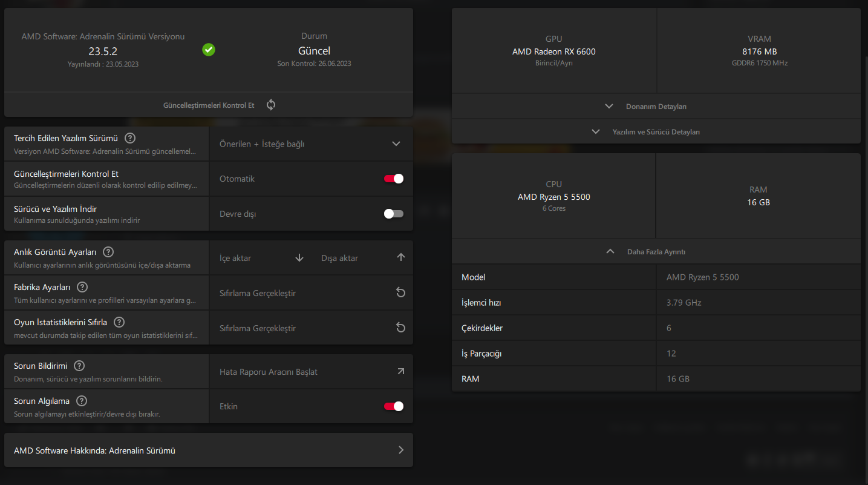Click help icon next to Fabrika Ayarları
The image size is (868, 485).
[82, 287]
